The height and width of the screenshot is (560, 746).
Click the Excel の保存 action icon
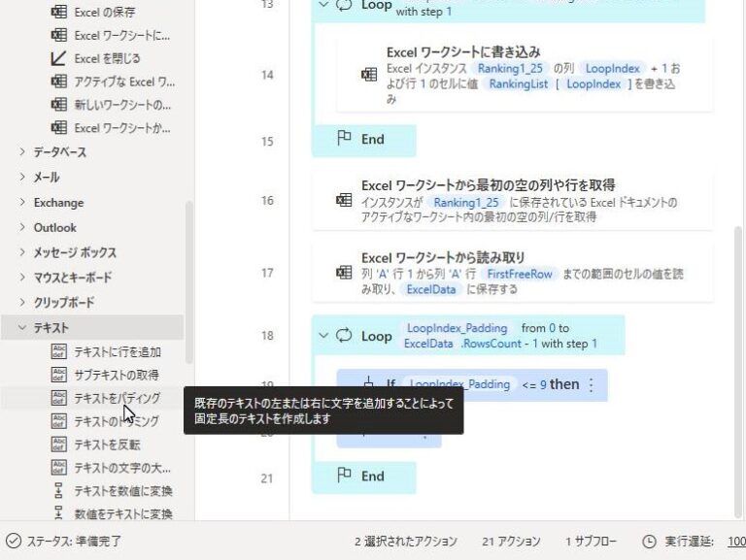point(58,12)
